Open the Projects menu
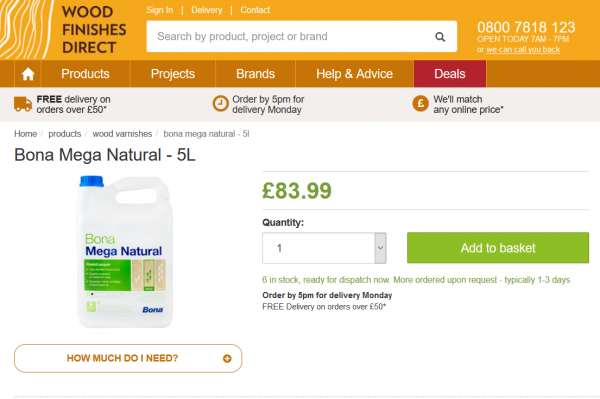The image size is (600, 399). pos(173,74)
